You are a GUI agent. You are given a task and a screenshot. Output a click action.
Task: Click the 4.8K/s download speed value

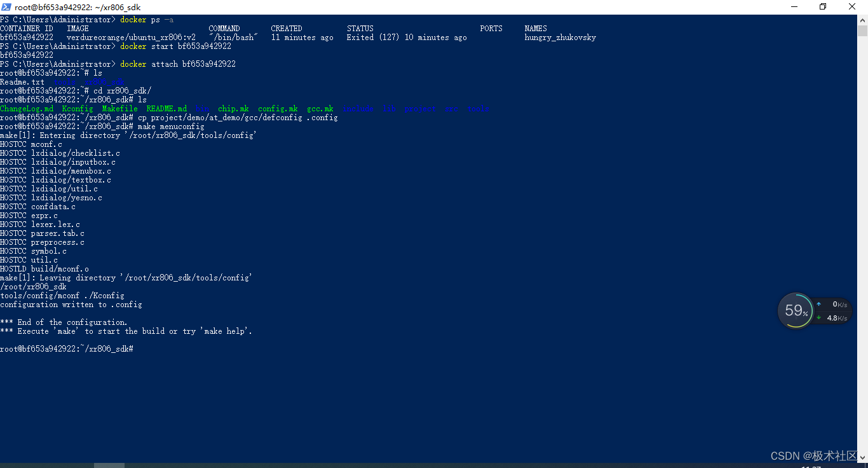[x=837, y=318]
